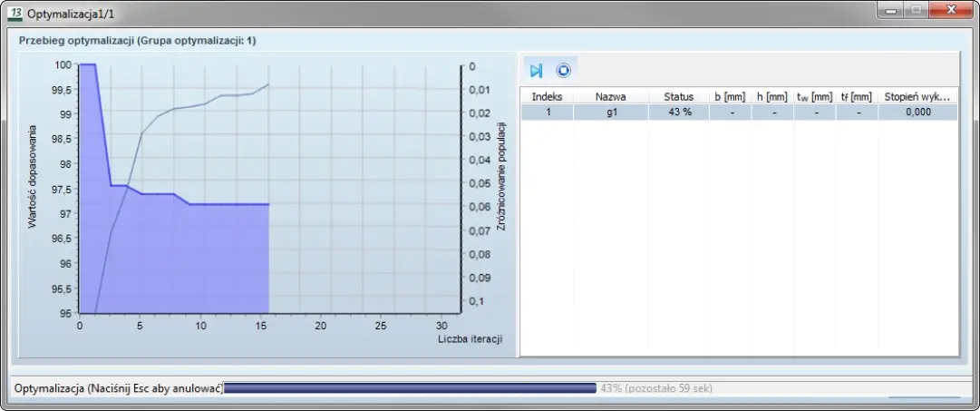
Task: Click the application icon in title bar
Action: (15, 13)
